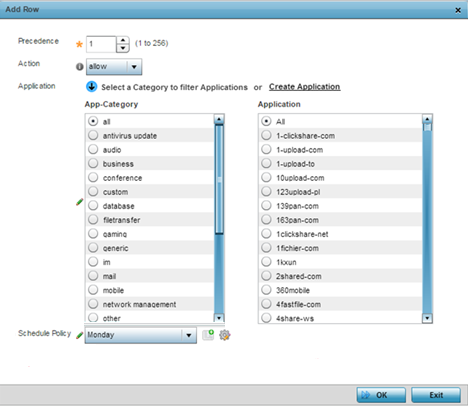Viewport: 468px width, 407px height.
Task: Decrease Precedence value with down arrow
Action: [123, 48]
